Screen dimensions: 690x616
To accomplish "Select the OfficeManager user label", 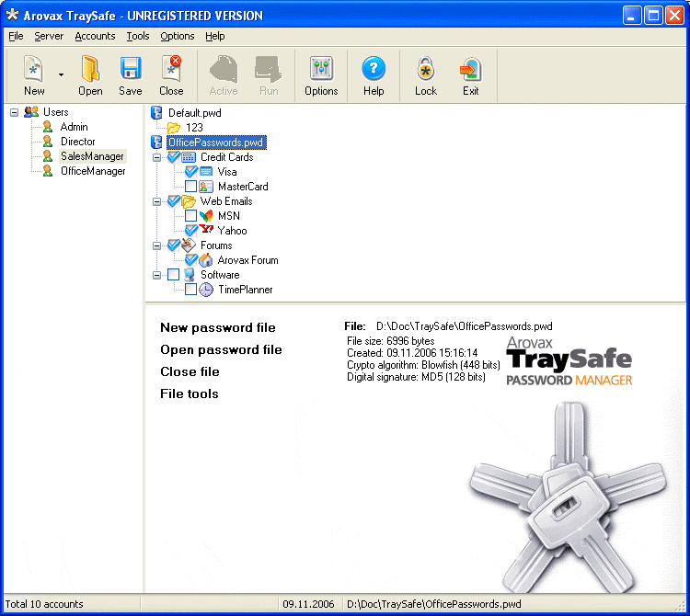I will (93, 171).
